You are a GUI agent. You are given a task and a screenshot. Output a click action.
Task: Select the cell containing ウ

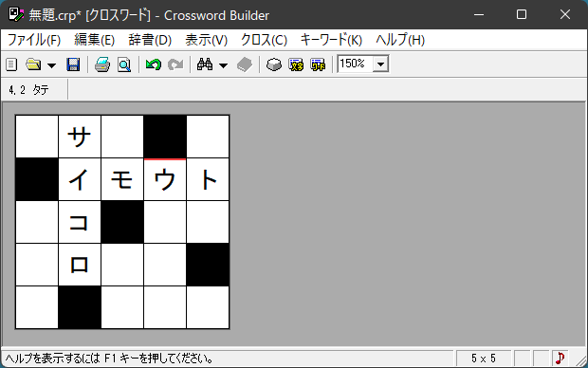click(165, 179)
